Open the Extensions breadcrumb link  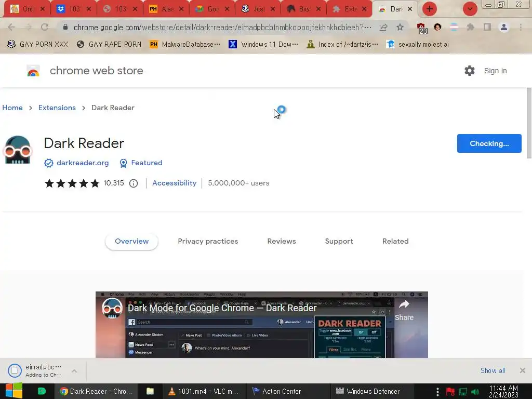[x=57, y=108]
